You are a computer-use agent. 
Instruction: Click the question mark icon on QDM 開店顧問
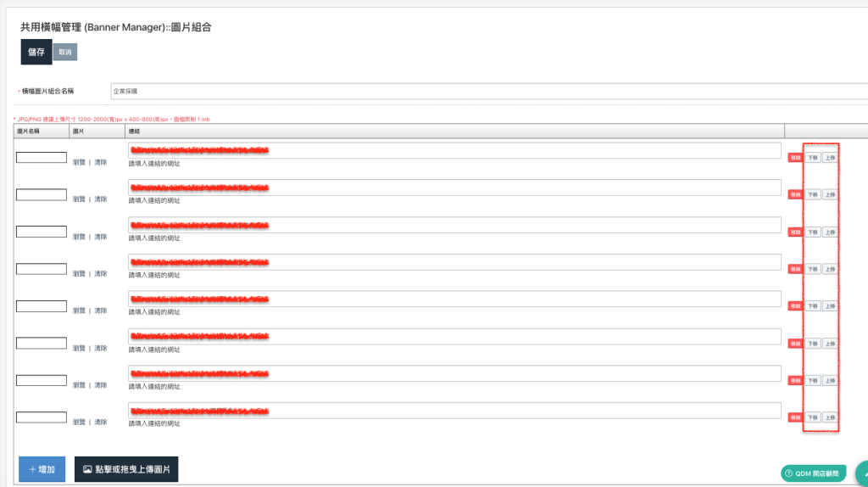788,473
